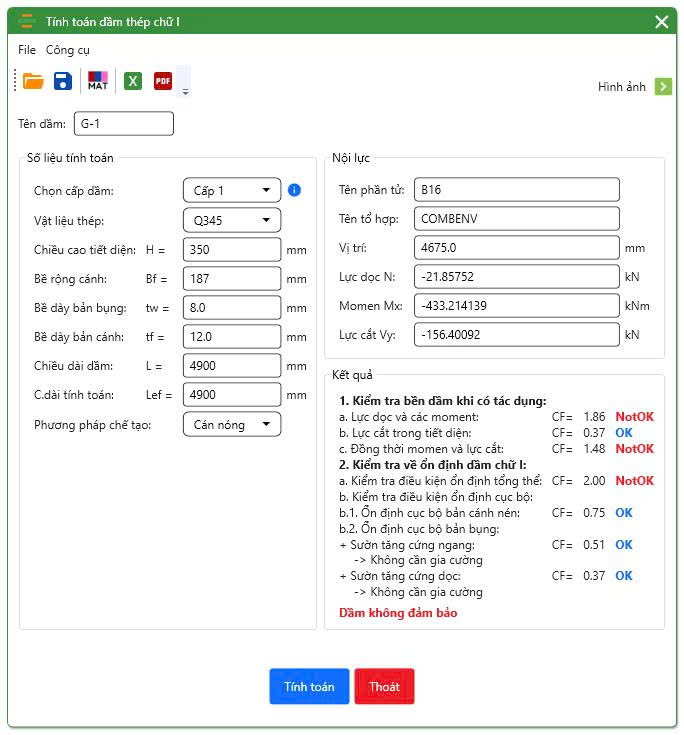This screenshot has height=735, width=684.
Task: Click the green arrow next to Hình ảnh
Action: [x=663, y=87]
